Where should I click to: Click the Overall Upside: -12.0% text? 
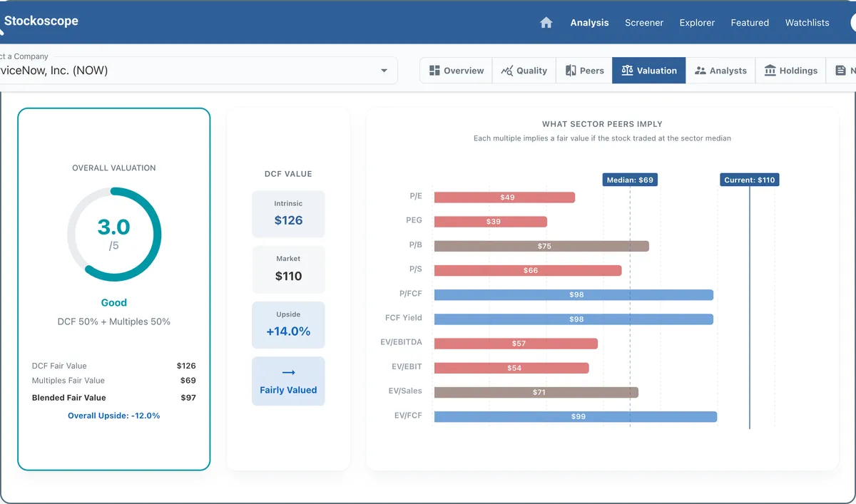(x=114, y=416)
